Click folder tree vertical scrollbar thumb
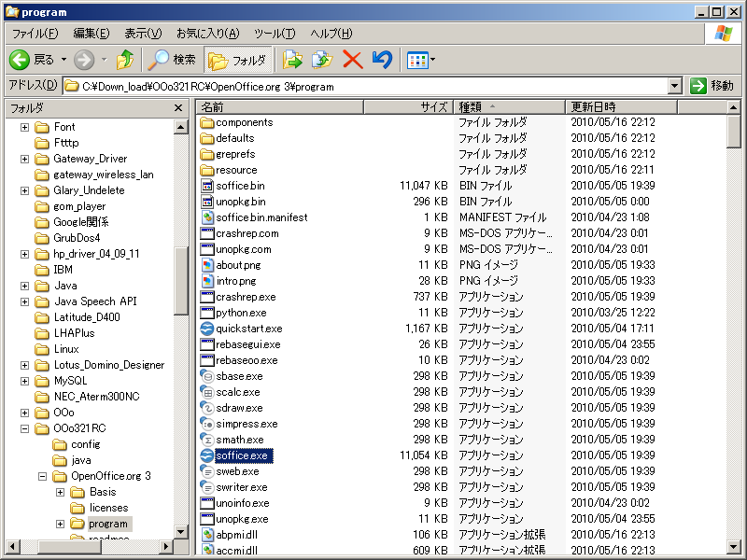The image size is (747, 560). click(181, 281)
